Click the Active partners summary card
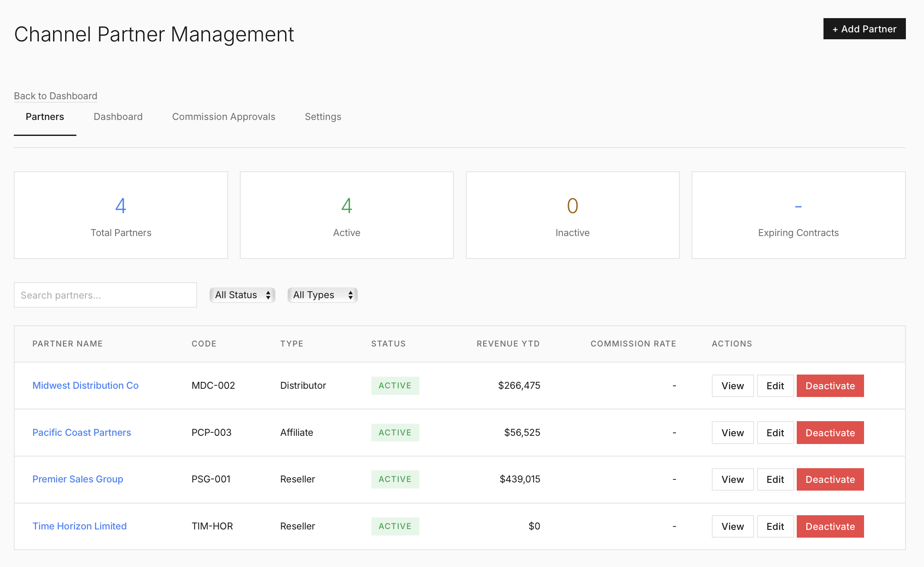The height and width of the screenshot is (567, 924). click(346, 215)
